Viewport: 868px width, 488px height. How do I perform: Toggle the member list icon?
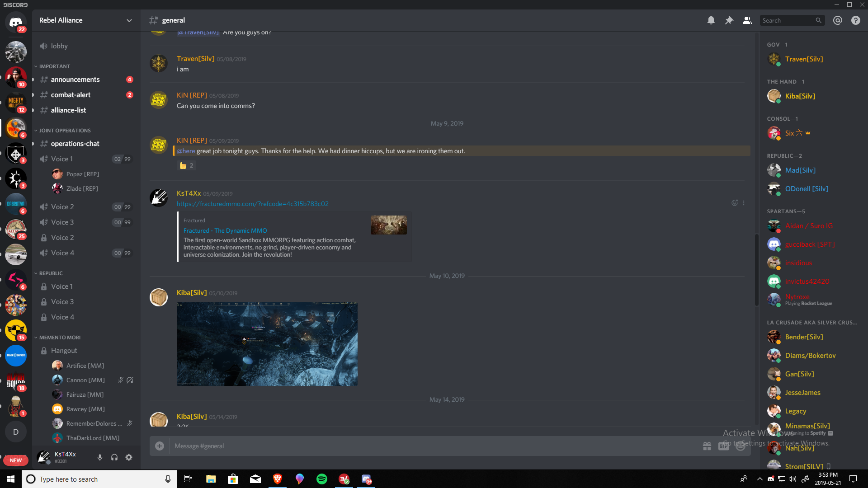[x=747, y=20]
